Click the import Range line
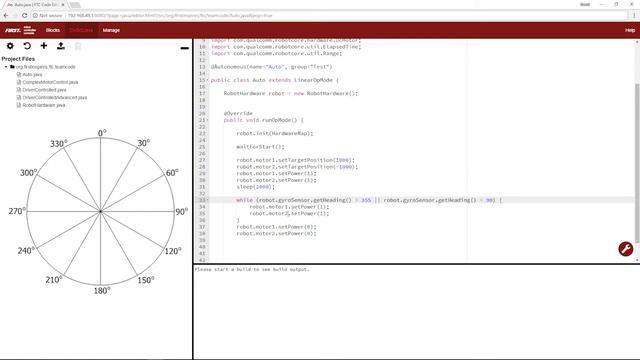 (276, 53)
